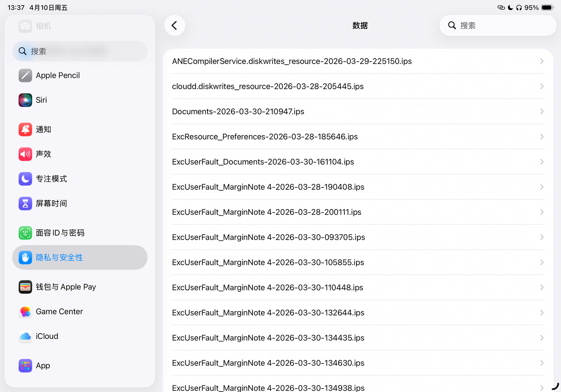561x392 pixels.
Task: Expand Documents-2026-03-30-210947.ips chevron
Action: (541, 111)
